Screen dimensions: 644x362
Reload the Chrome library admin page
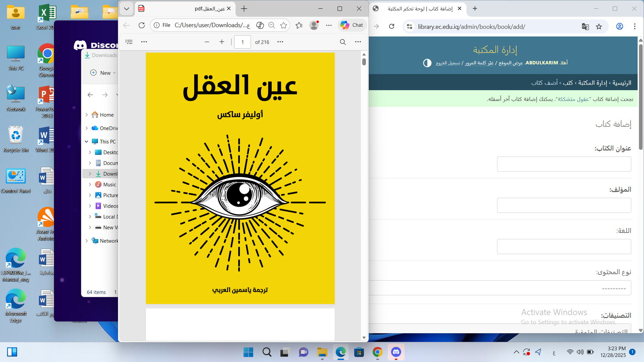(x=391, y=26)
